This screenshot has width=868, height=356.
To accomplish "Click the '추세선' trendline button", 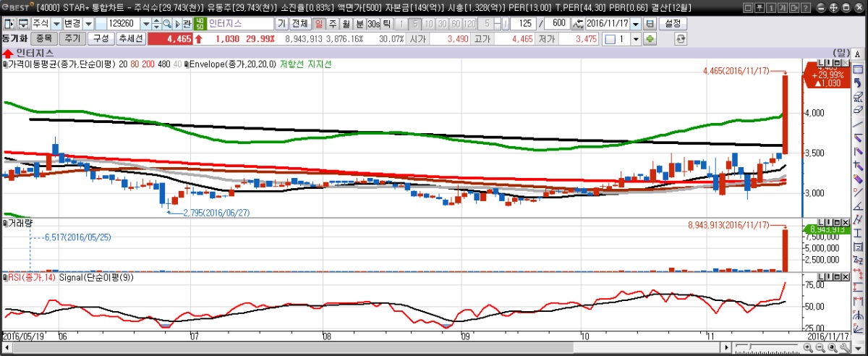I will pyautogui.click(x=131, y=38).
